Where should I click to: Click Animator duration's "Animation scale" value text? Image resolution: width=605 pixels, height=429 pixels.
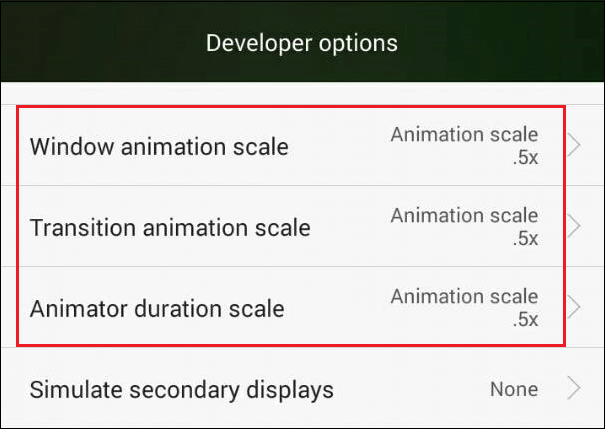click(464, 296)
